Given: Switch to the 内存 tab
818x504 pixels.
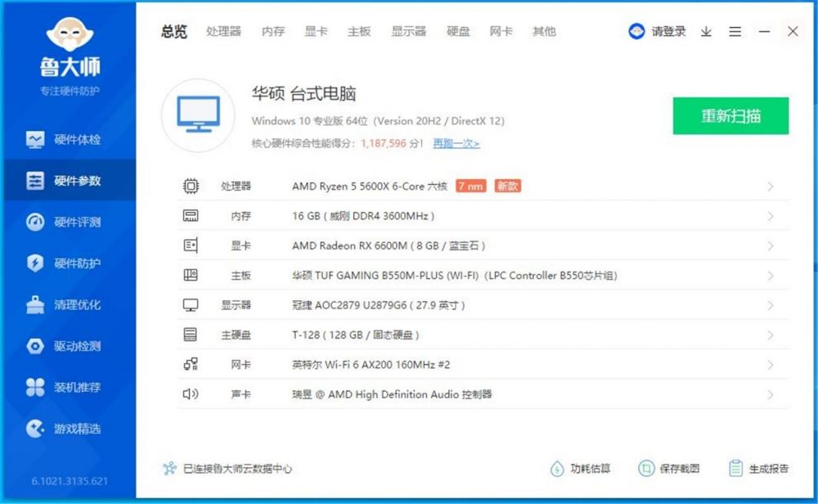Looking at the screenshot, I should pos(273,32).
